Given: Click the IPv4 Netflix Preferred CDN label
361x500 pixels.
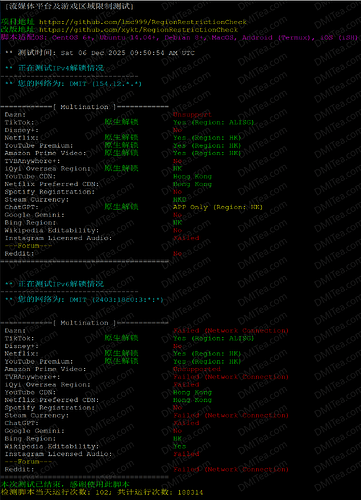Looking at the screenshot, I should tap(52, 184).
